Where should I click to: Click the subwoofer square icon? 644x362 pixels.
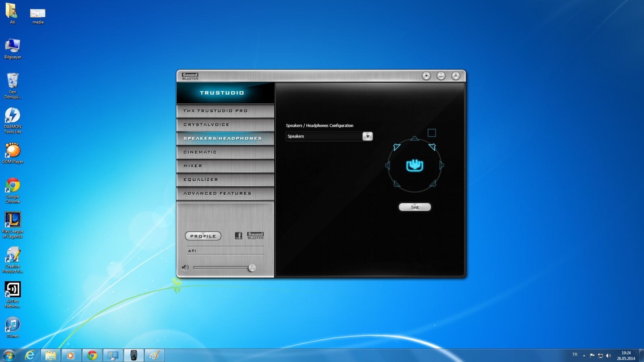(431, 133)
